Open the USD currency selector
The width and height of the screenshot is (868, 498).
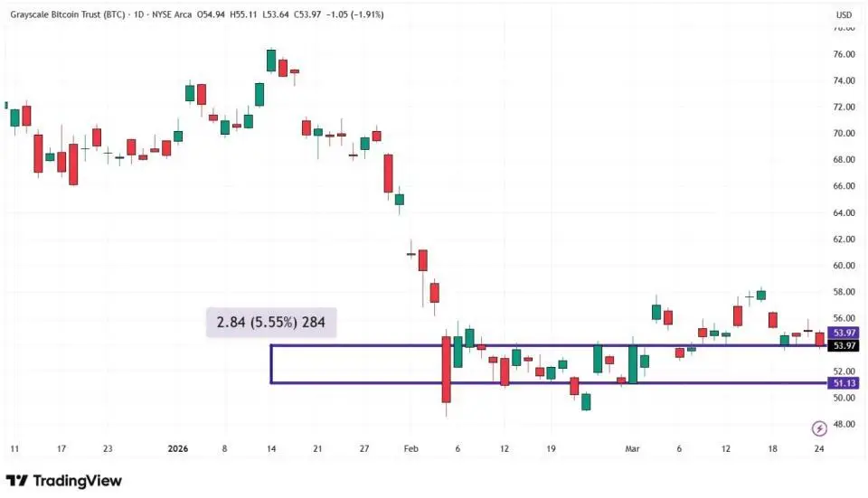tap(844, 14)
